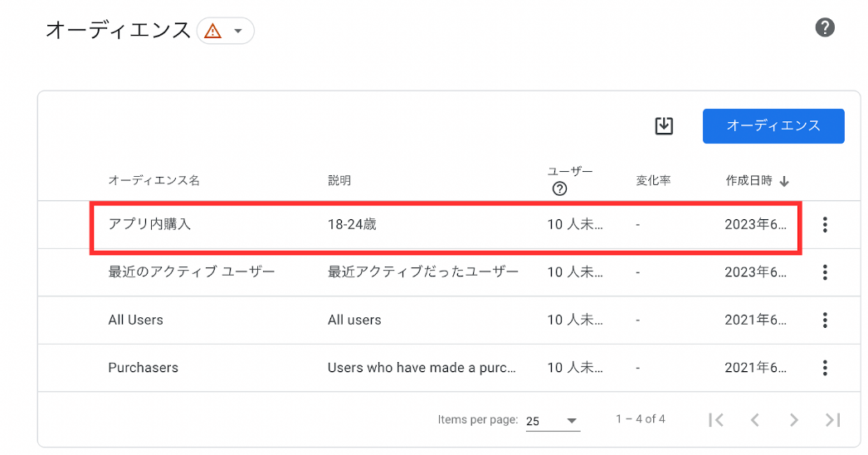Click created date in All Users row
This screenshot has height=455, width=868.
tap(756, 320)
